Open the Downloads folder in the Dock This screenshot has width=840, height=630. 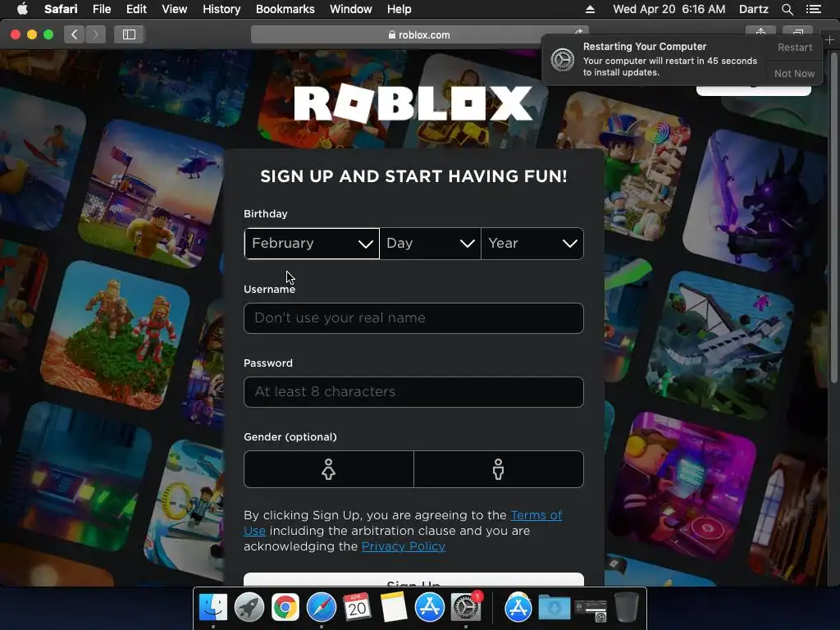(x=554, y=608)
